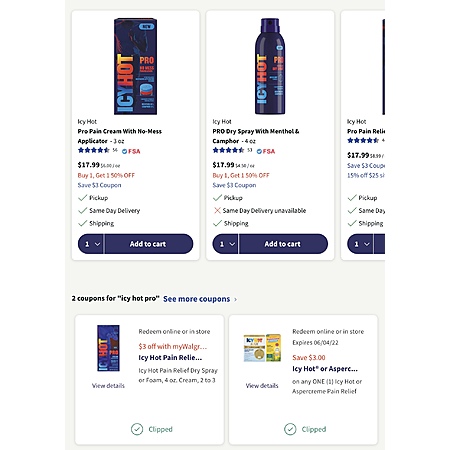The height and width of the screenshot is (450, 450).
Task: Click star rating of PRO Dry Spray
Action: (x=228, y=150)
